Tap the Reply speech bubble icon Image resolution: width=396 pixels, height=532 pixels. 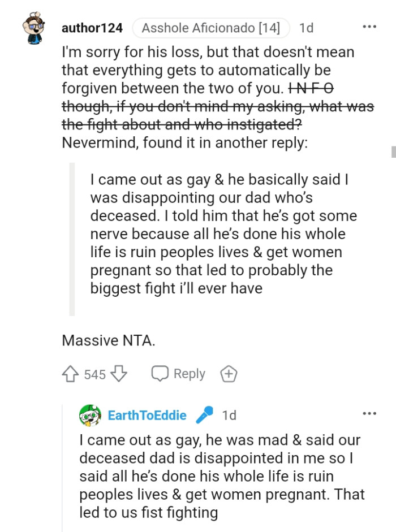160,373
